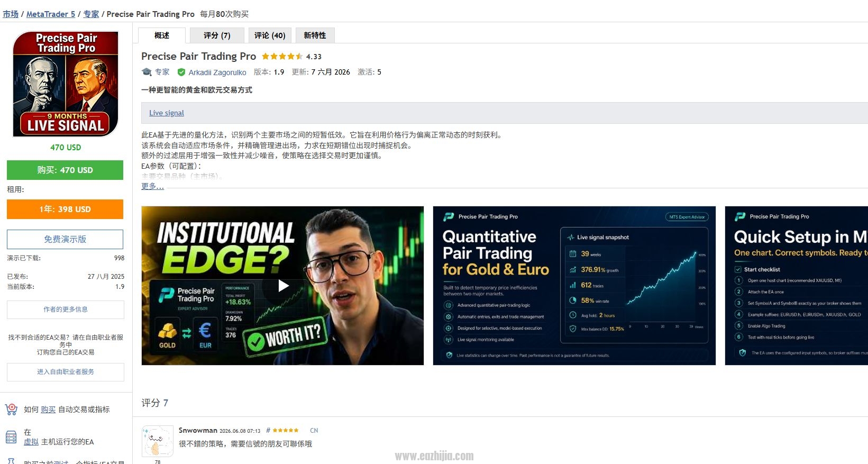The width and height of the screenshot is (868, 464).
Task: Download the 免费演示版
Action: coord(65,239)
